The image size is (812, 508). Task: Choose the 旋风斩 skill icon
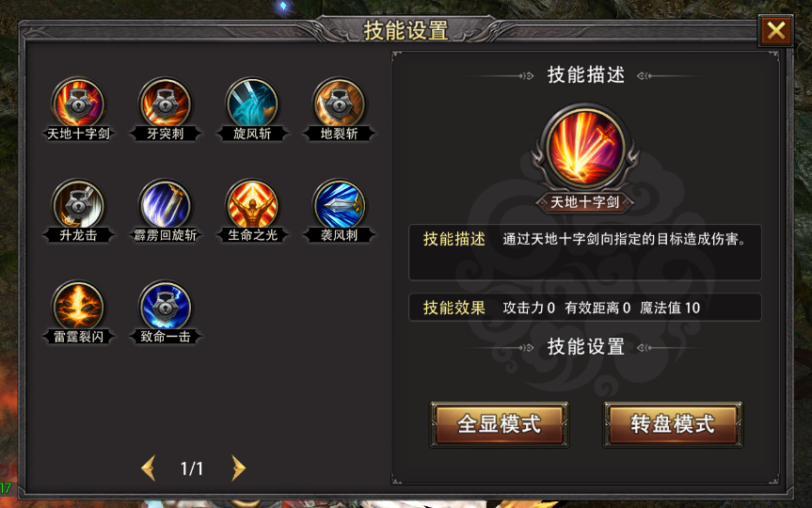point(252,104)
